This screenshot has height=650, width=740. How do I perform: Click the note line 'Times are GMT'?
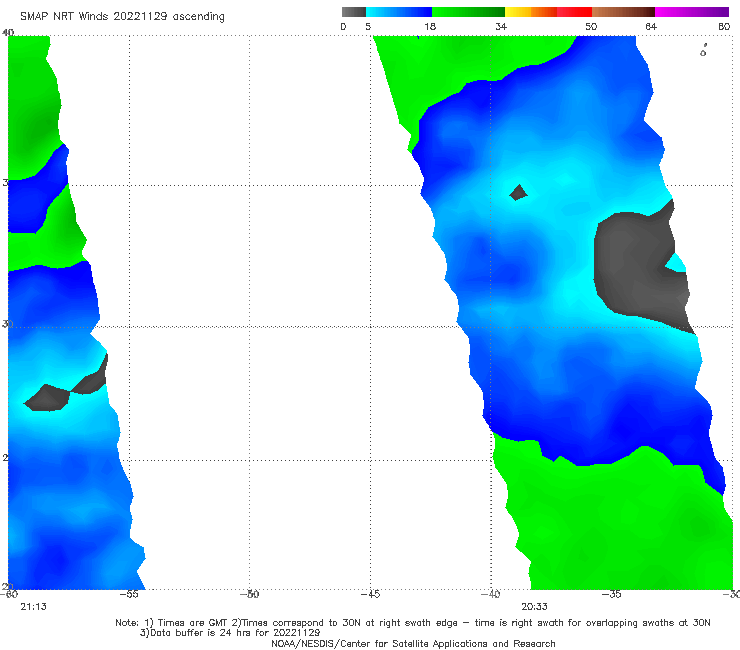coord(186,623)
